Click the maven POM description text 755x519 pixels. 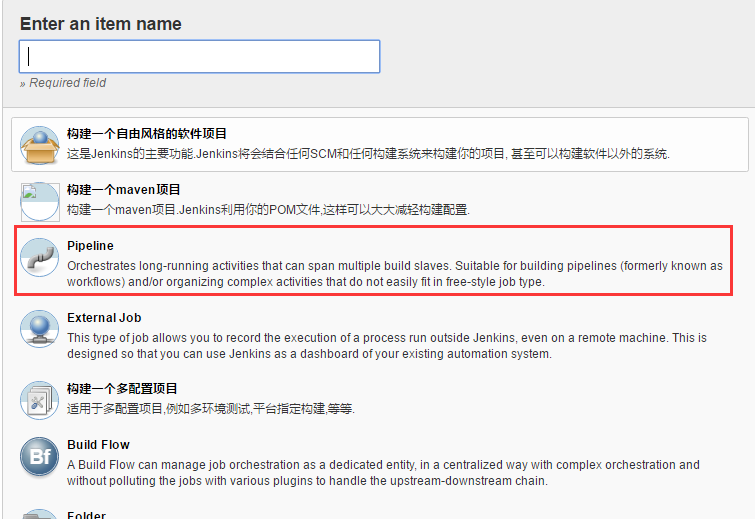coord(268,210)
